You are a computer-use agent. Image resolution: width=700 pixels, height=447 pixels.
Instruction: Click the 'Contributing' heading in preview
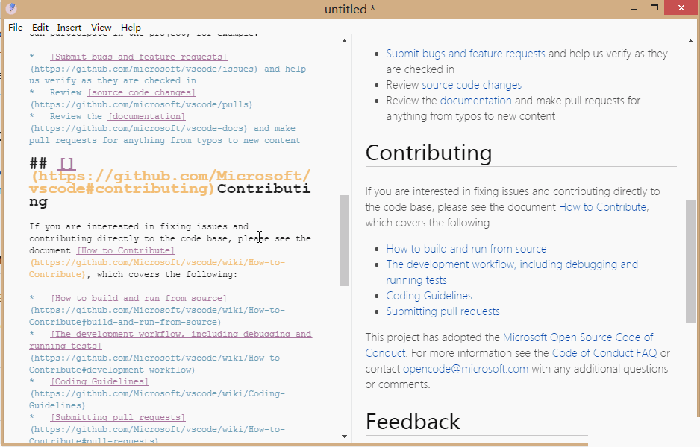click(x=429, y=153)
